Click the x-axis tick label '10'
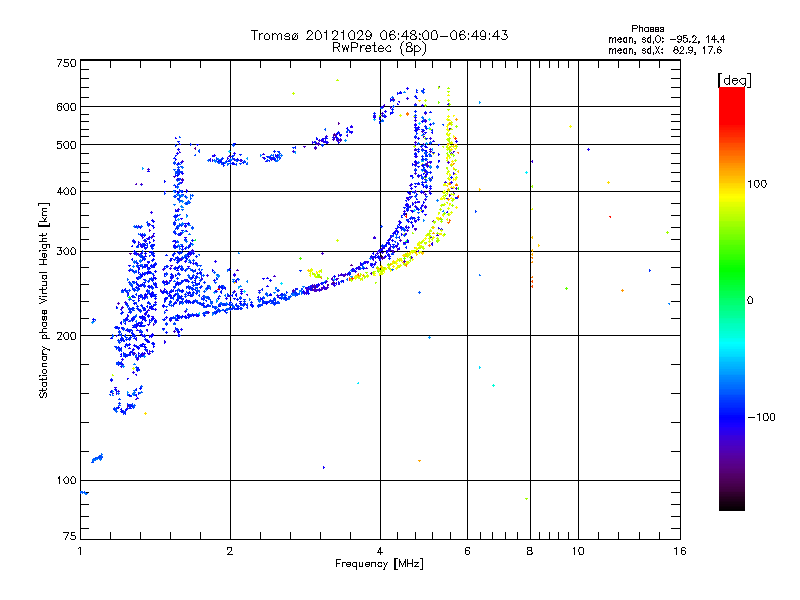Viewport: 800px width, 600px height. click(578, 551)
